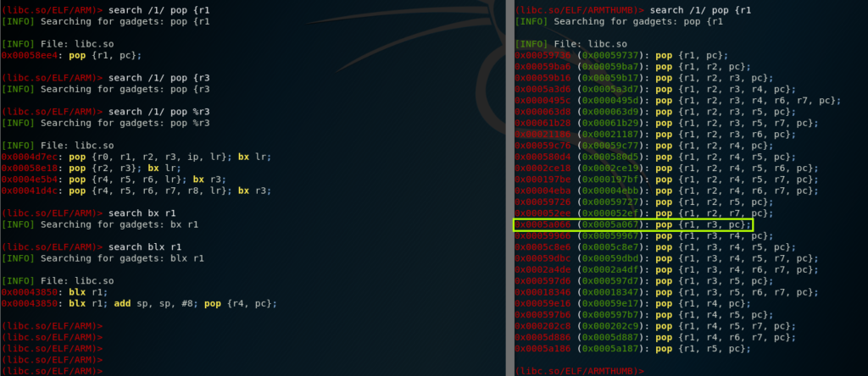Viewport: 868px width, 376px height.
Task: Select gadget line starting 0x00059dbc
Action: 666,258
